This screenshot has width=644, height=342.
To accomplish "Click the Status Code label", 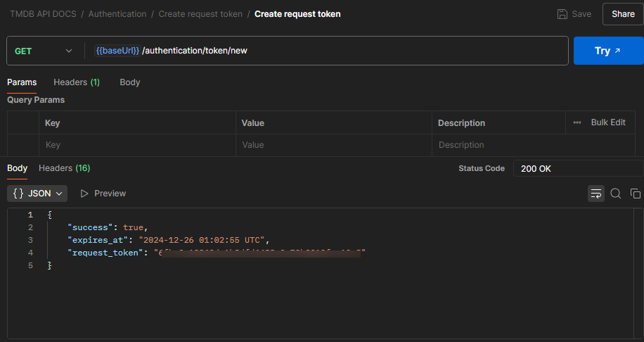I will point(482,168).
